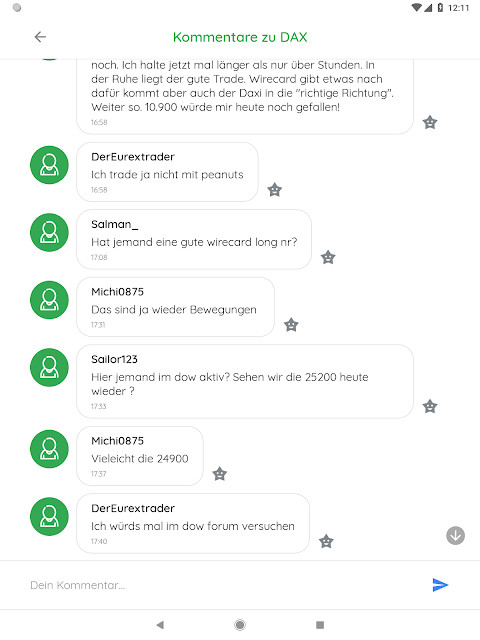Image resolution: width=480 pixels, height=640 pixels.
Task: Jump to newest comments with down-arrow button
Action: pyautogui.click(x=456, y=536)
